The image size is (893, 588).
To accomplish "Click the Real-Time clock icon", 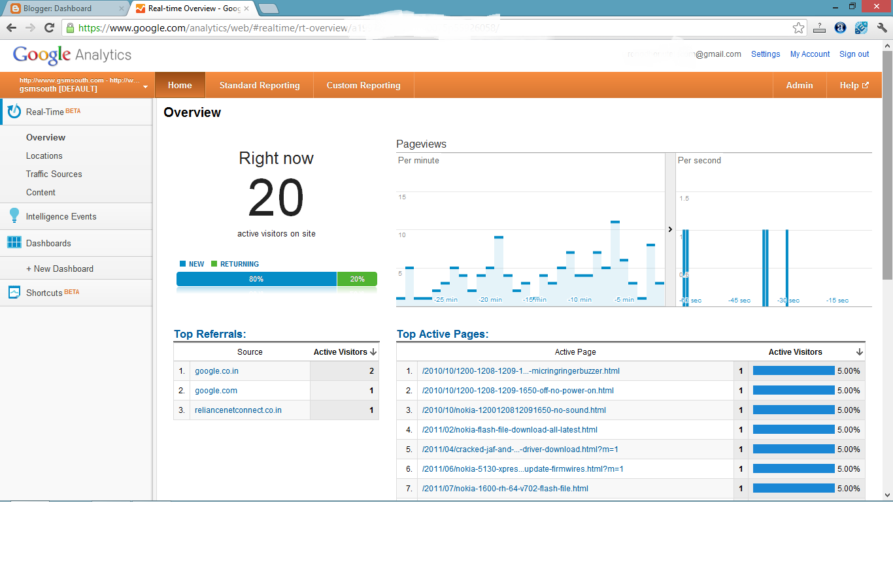I will point(14,112).
